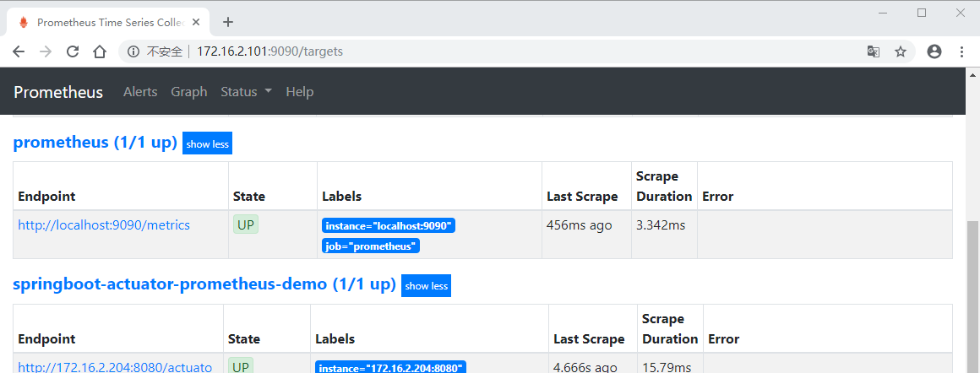Click the Prometheus brand link
Screen dimensions: 980x373
[58, 92]
